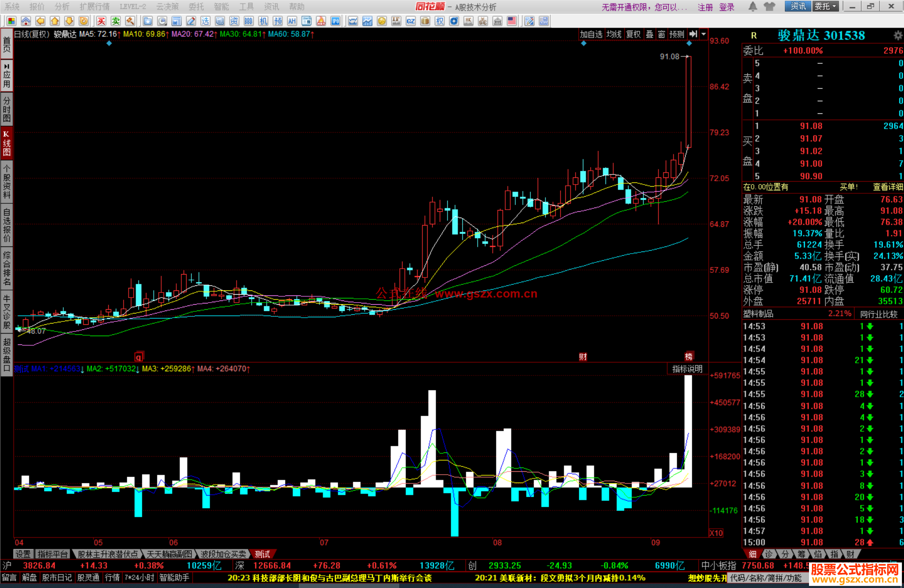Open the 分析 menu

(x=62, y=7)
